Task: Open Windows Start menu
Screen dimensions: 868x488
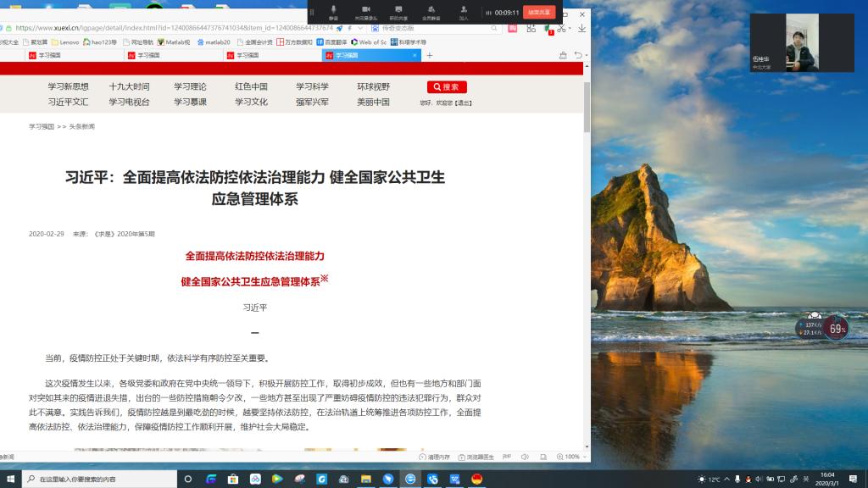Action: click(11, 479)
